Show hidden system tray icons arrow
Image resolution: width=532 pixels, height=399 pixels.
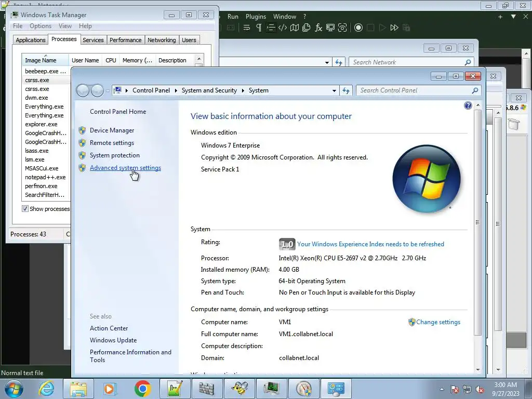(x=442, y=389)
